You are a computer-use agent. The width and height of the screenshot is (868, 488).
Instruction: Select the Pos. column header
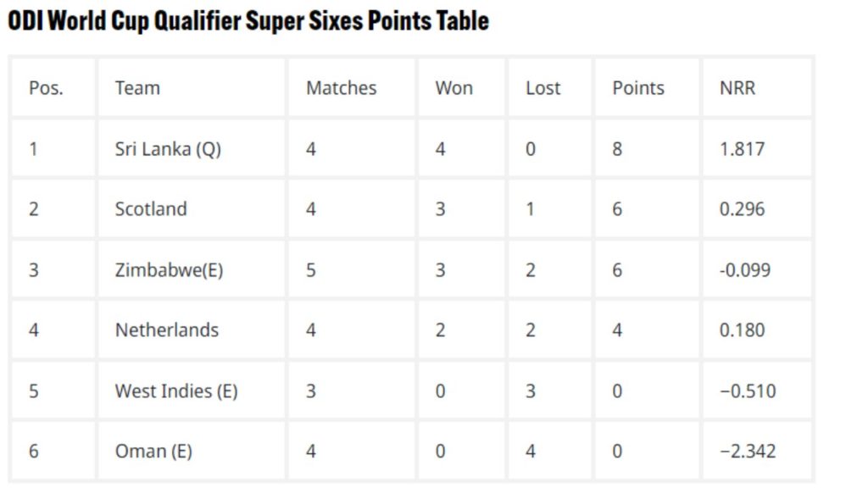tap(46, 88)
